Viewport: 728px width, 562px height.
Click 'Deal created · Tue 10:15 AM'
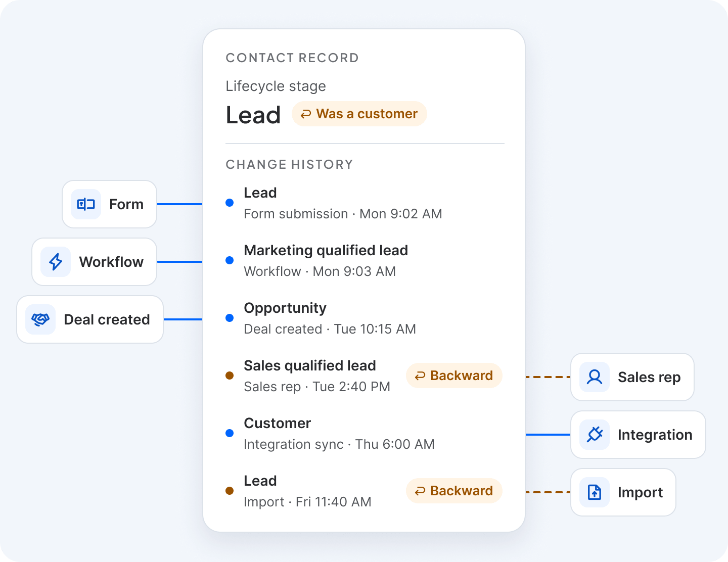tap(330, 329)
